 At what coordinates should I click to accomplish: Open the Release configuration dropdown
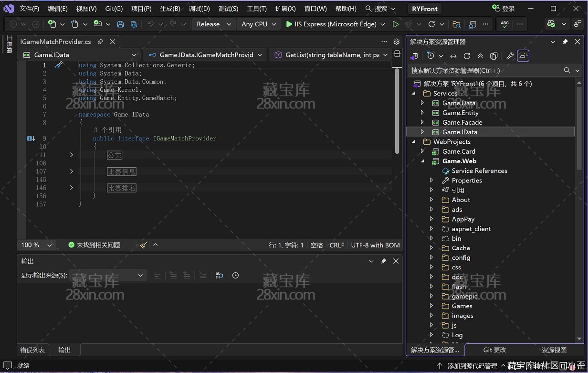(x=214, y=24)
